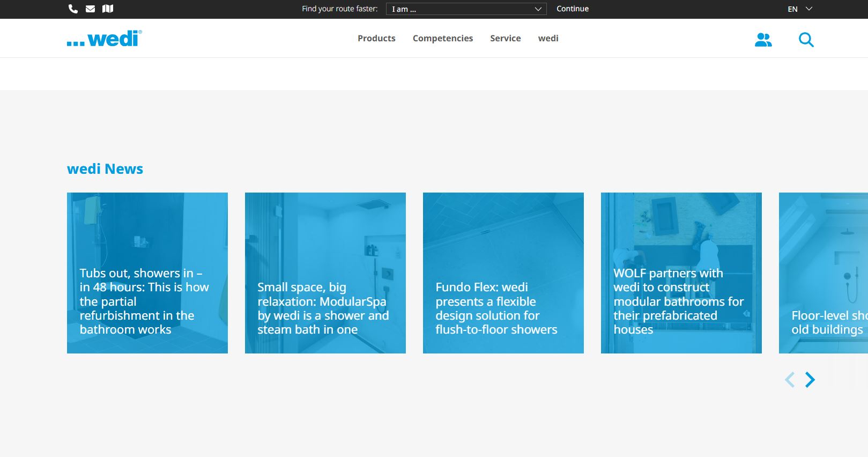The width and height of the screenshot is (868, 457).
Task: Go to previous news carousel slide
Action: coord(790,380)
